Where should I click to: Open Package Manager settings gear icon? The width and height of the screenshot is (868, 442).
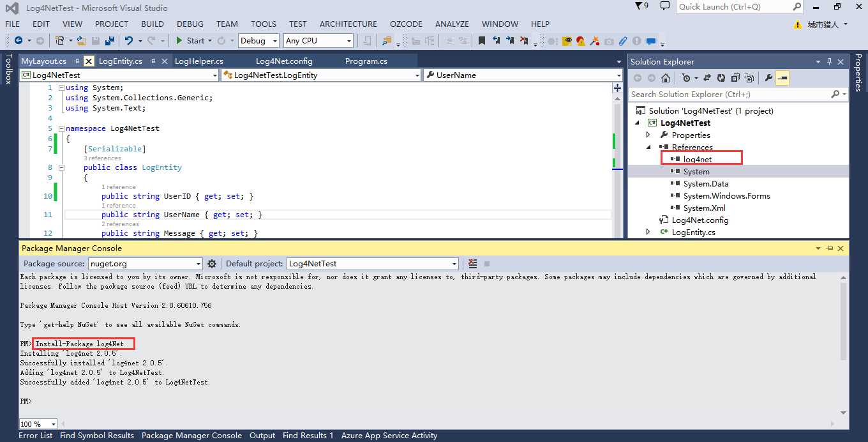coord(212,264)
